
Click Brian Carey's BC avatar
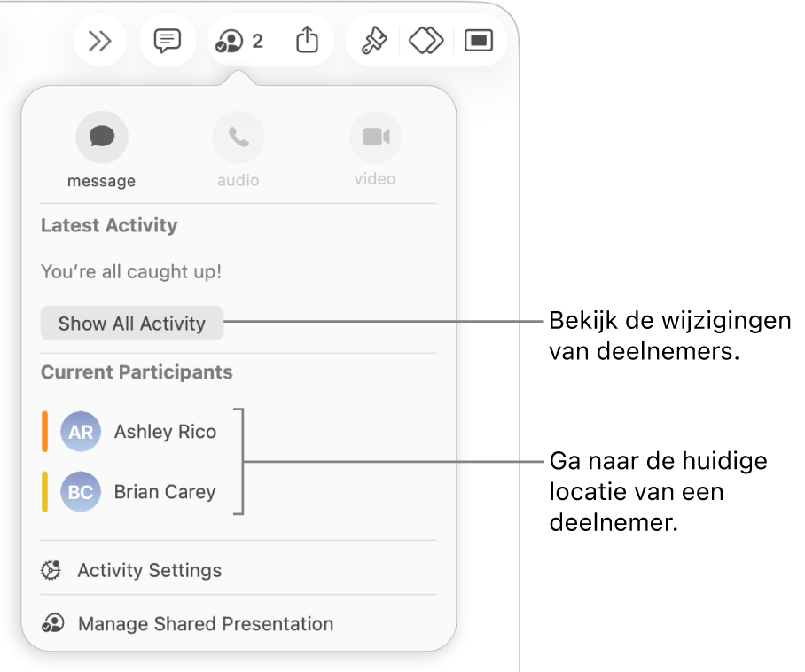[81, 492]
